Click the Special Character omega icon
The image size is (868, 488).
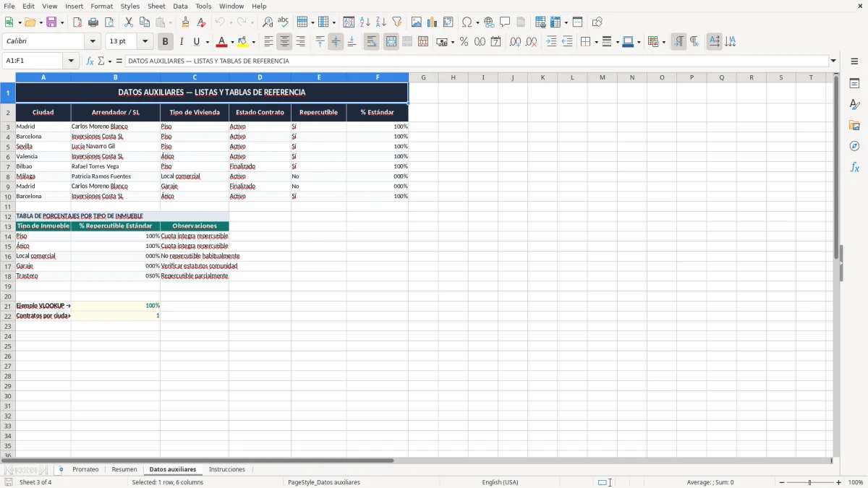coord(467,22)
